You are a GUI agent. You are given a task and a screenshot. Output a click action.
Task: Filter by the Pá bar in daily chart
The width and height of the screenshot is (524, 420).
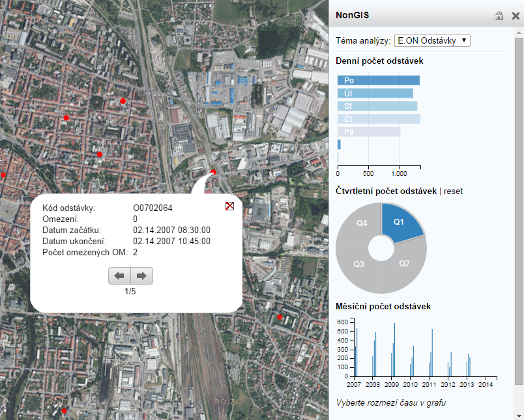click(x=369, y=132)
